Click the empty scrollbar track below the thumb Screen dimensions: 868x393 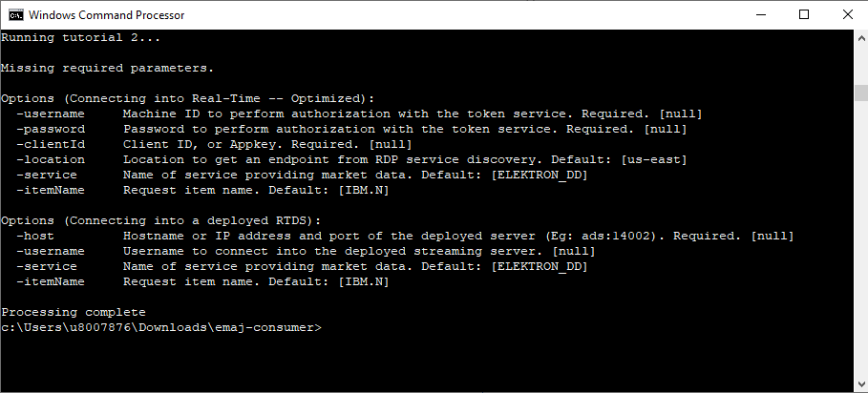point(861,238)
